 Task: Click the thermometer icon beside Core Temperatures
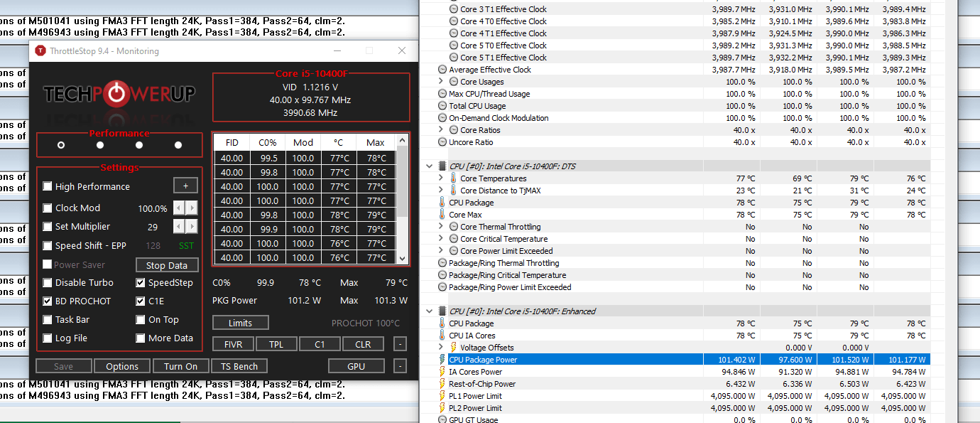(x=453, y=178)
